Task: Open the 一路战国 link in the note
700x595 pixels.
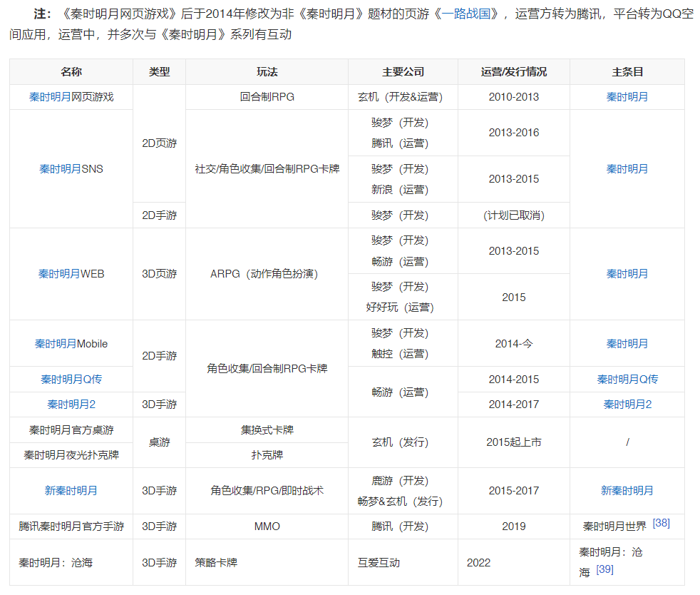Action: 466,14
